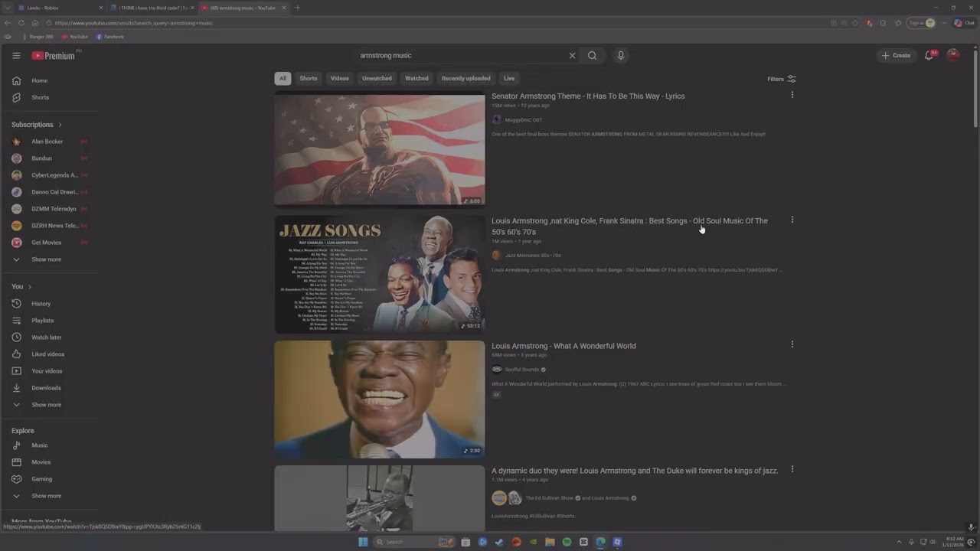The image size is (980, 551).
Task: Reload the current page
Action: click(21, 23)
